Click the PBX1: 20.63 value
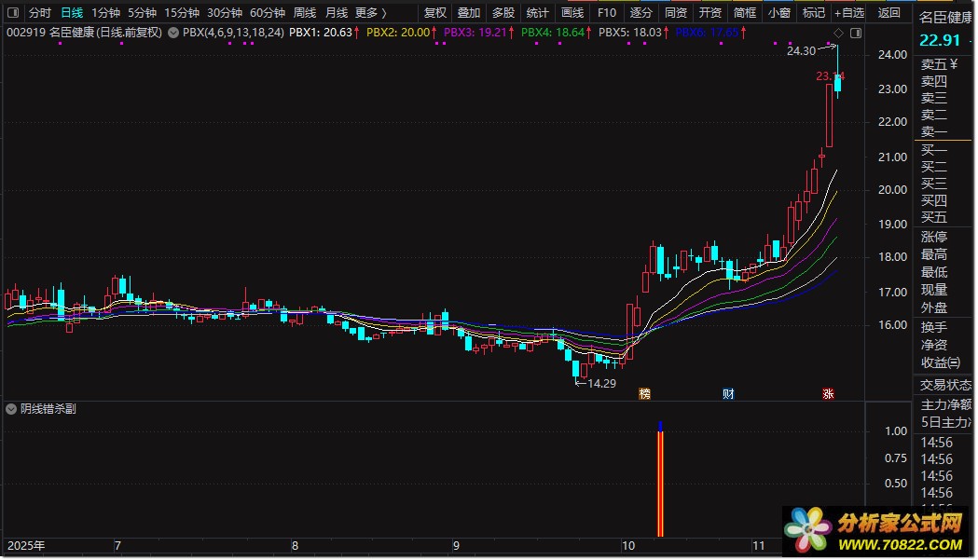 (x=321, y=33)
